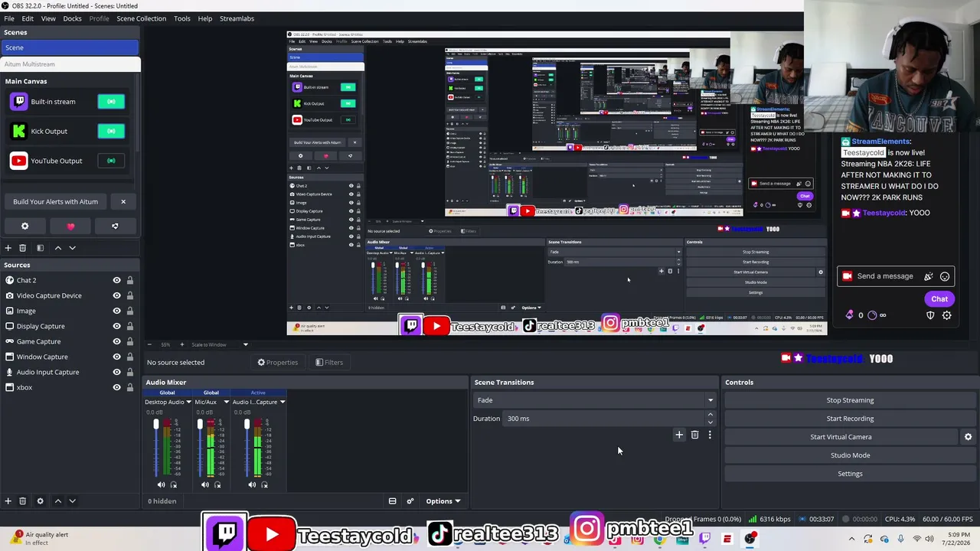Open chat settings gear icon
The height and width of the screenshot is (551, 980).
946,315
